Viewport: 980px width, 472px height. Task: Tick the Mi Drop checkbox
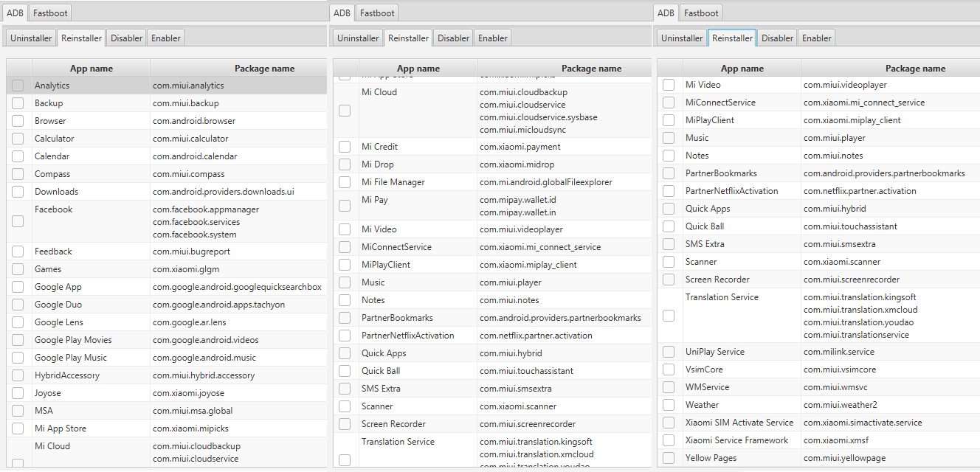[x=345, y=164]
